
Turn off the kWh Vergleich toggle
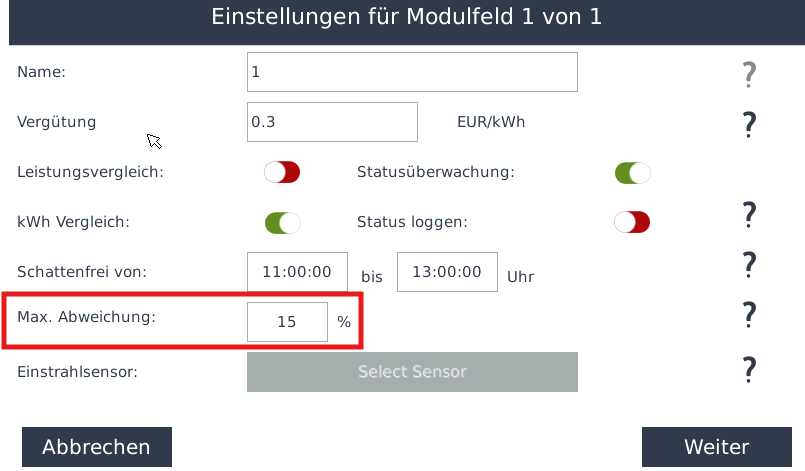[282, 222]
